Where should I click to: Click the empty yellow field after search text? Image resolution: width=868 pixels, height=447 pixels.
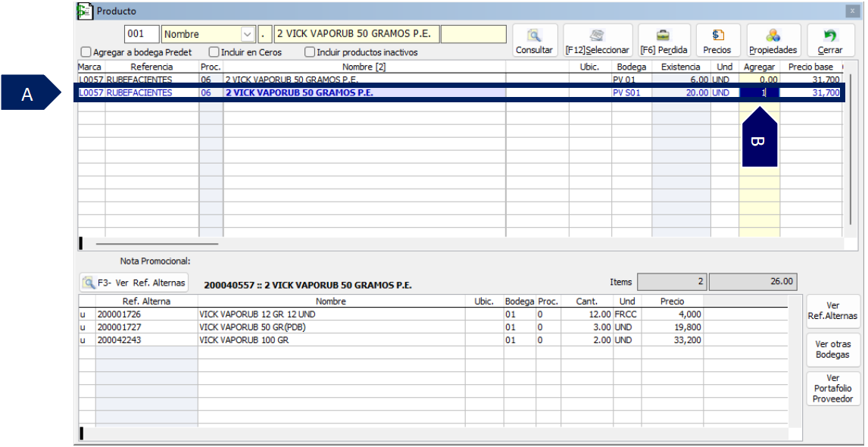click(x=474, y=34)
